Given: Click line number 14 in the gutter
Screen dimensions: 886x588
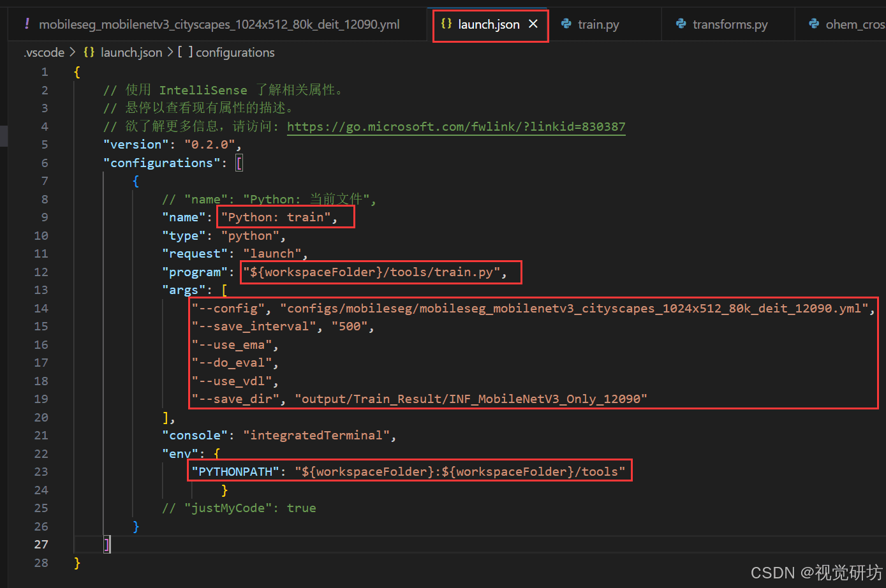Looking at the screenshot, I should pos(41,308).
